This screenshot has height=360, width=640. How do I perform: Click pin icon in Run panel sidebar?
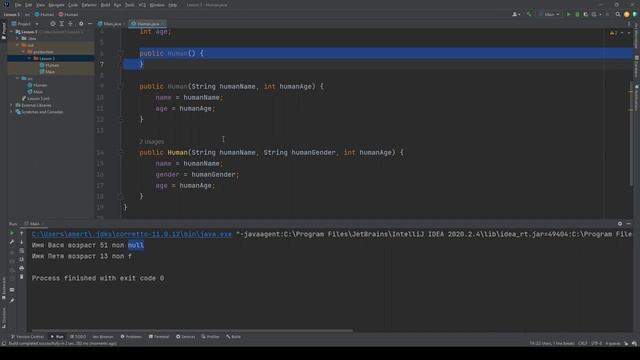point(12,300)
